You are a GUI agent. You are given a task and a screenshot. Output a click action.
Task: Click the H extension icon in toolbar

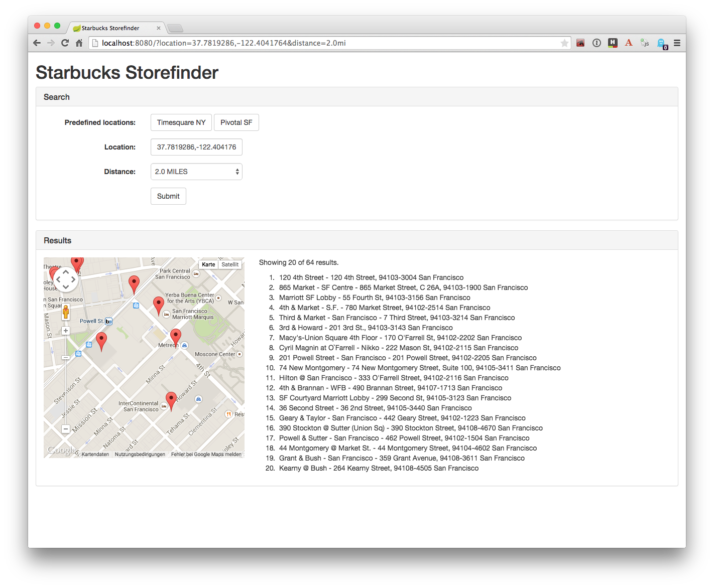pyautogui.click(x=613, y=43)
